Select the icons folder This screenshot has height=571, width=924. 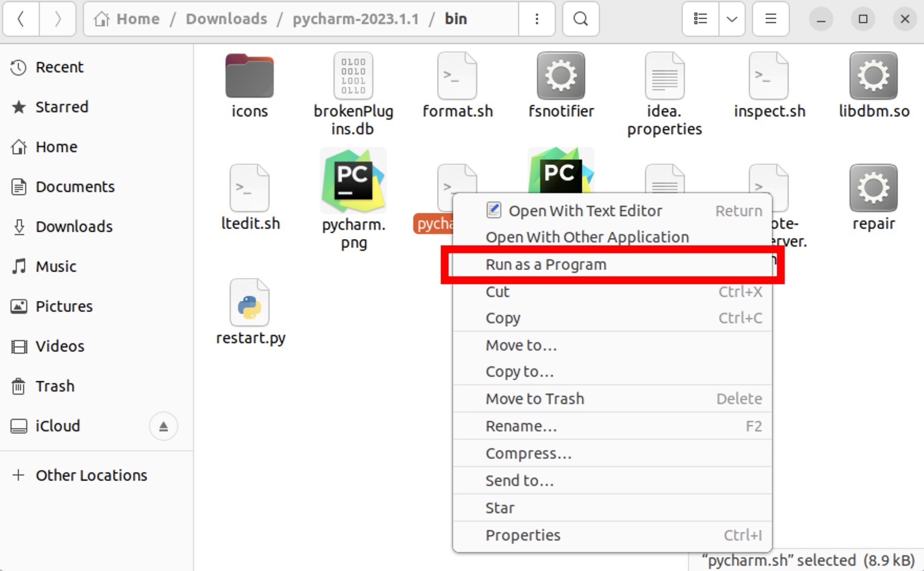coord(249,76)
